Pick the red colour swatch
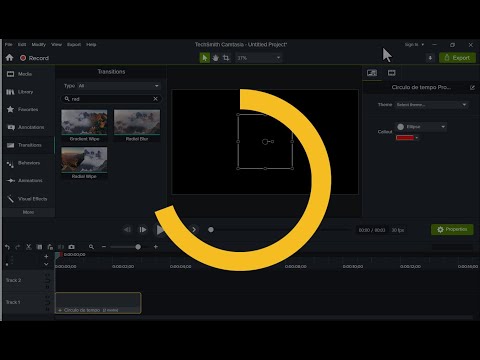 pos(405,138)
